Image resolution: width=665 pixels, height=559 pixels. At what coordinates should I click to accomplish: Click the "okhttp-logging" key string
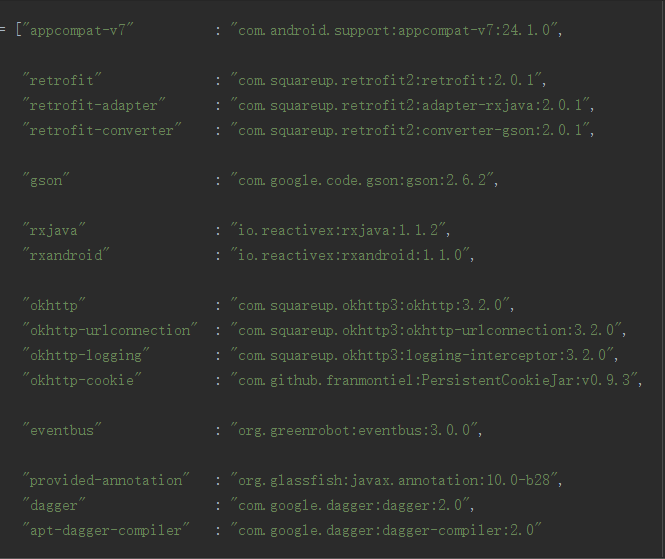click(x=87, y=355)
